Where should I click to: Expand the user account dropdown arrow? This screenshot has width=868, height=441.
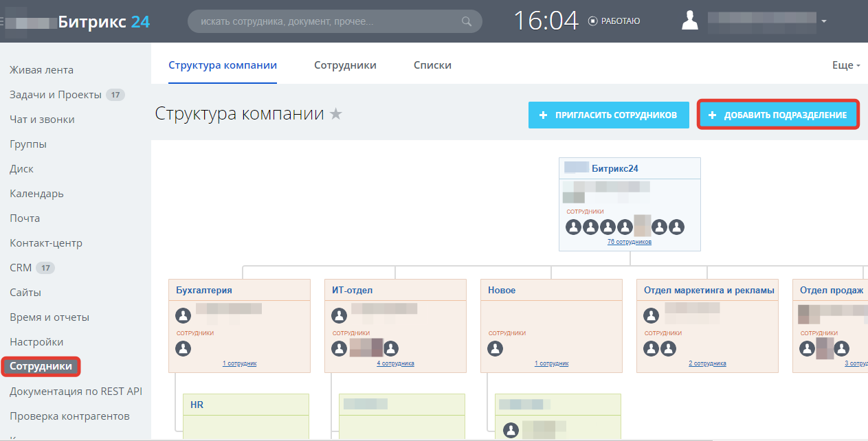(823, 21)
